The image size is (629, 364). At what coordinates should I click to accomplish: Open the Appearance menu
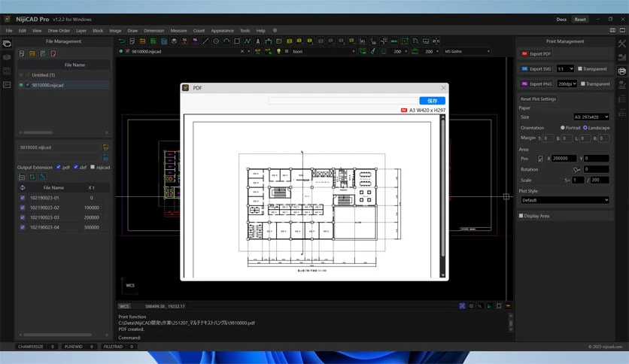[x=222, y=31]
